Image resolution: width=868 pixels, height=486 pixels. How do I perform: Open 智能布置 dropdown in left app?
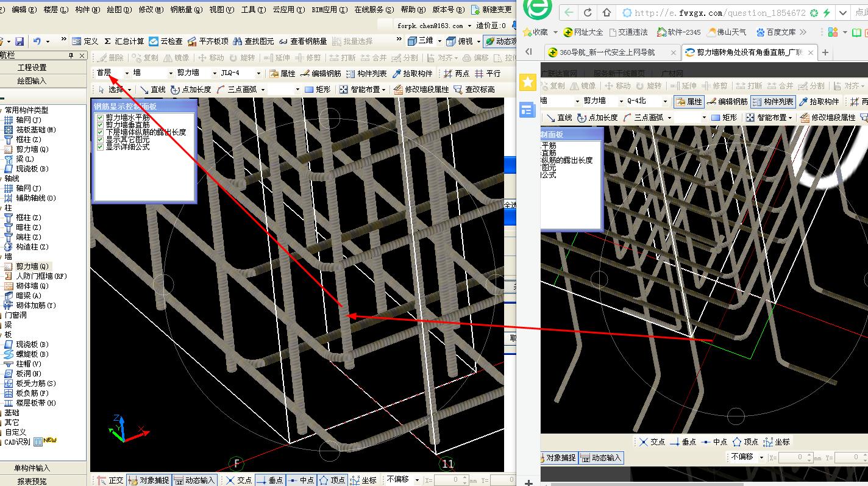(363, 90)
